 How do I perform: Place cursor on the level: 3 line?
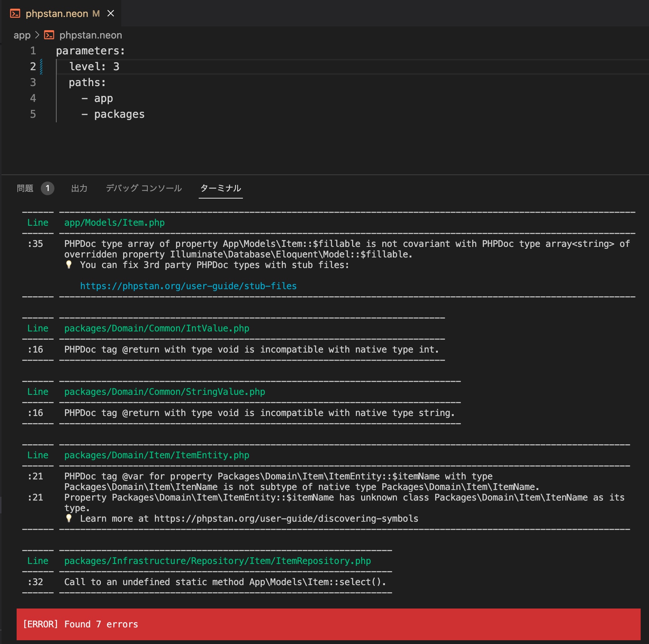click(94, 66)
